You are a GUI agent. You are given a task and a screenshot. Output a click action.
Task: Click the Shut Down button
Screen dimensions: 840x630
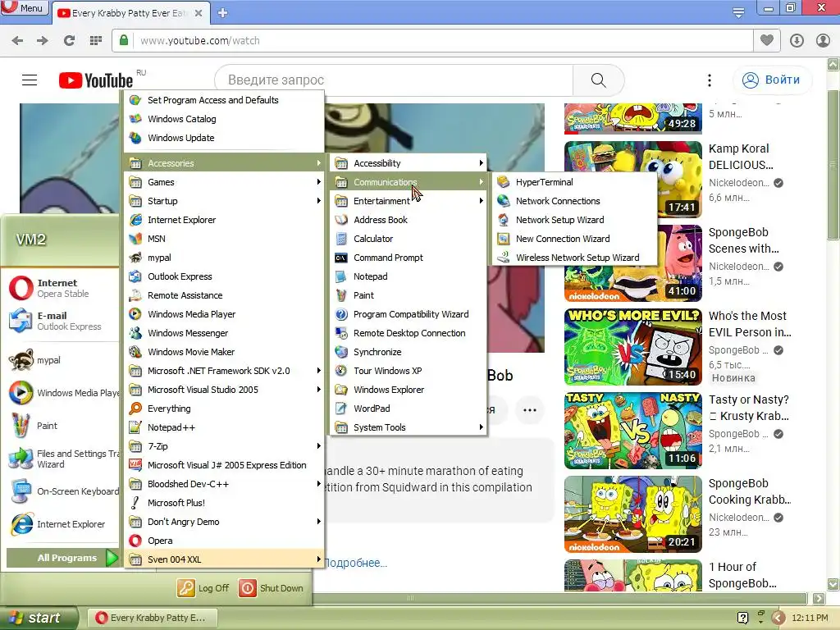pos(271,588)
